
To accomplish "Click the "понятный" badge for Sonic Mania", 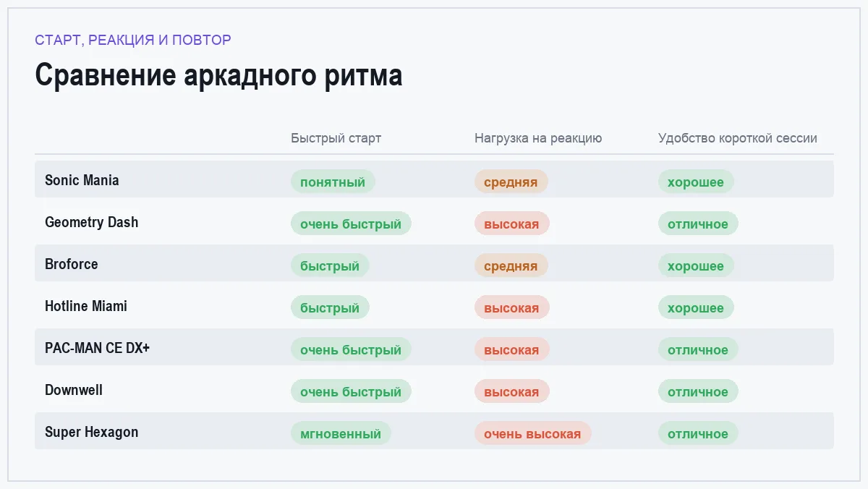I will point(333,182).
